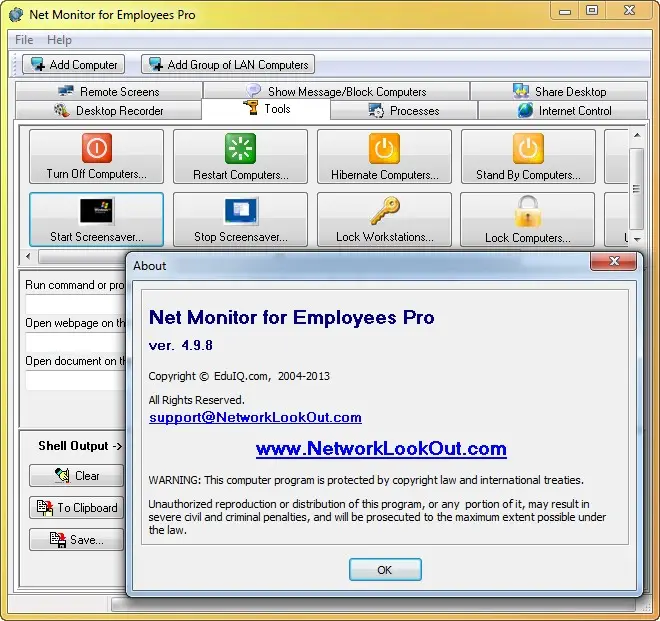Open the support@NetworkLookOut.com email link
The image size is (660, 621).
(x=255, y=417)
